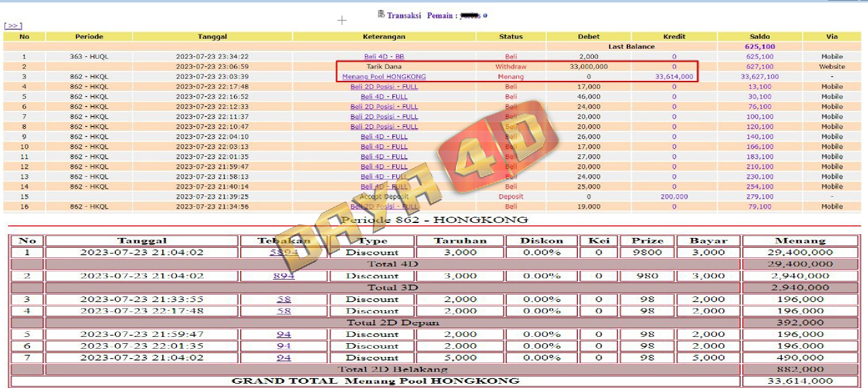
Task: Open Beli 4D - FULL at 22:16:52
Action: click(384, 97)
